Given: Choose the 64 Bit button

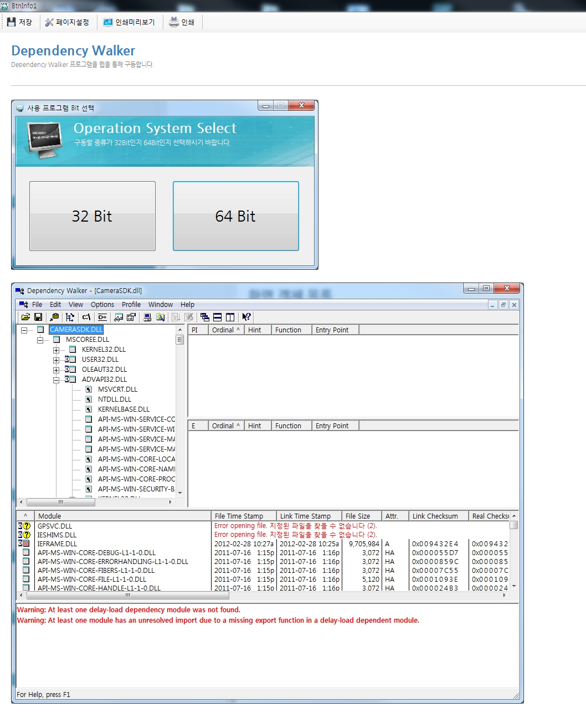Looking at the screenshot, I should tap(235, 216).
